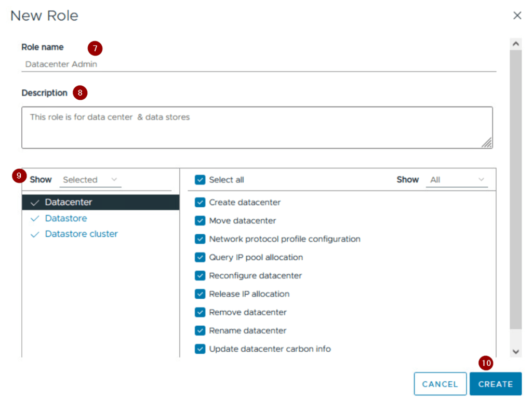Uncheck the Create datacenter privilege
The height and width of the screenshot is (399, 532).
200,203
